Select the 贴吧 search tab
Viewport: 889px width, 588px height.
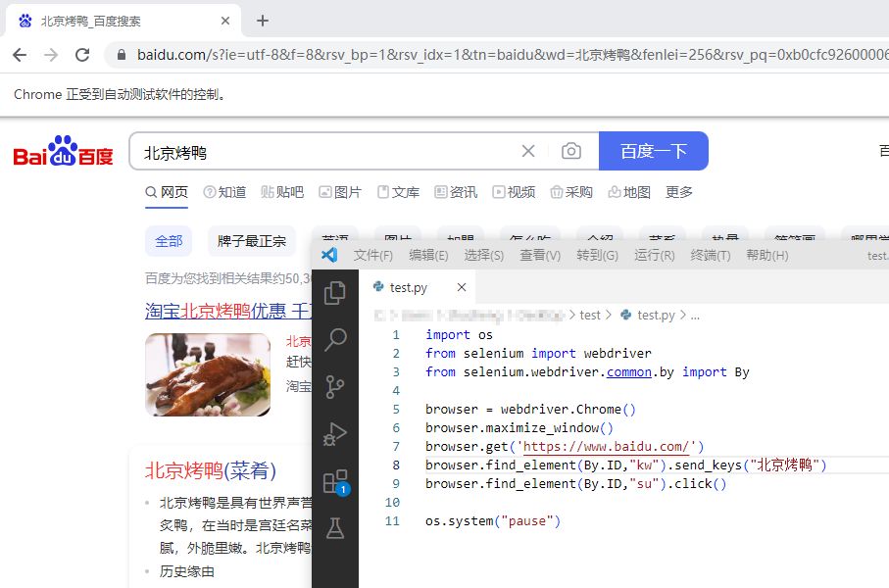click(282, 192)
